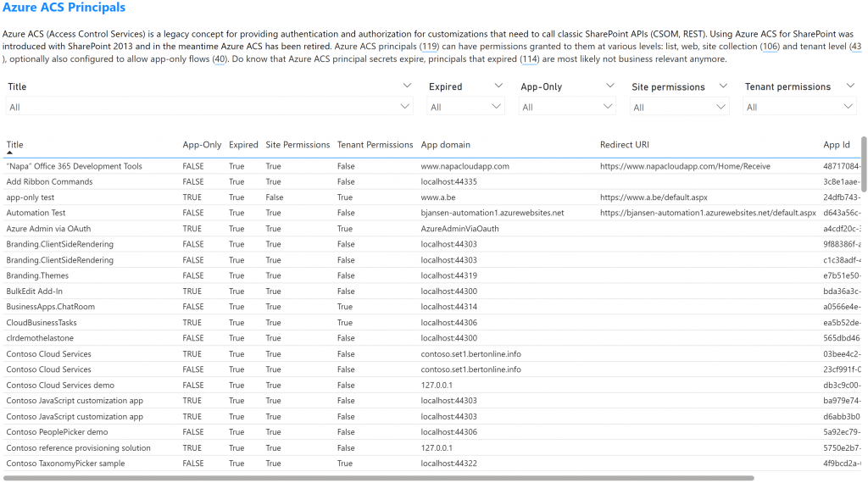Viewport: 868px width, 483px height.
Task: Sort by App domain column header
Action: (446, 144)
